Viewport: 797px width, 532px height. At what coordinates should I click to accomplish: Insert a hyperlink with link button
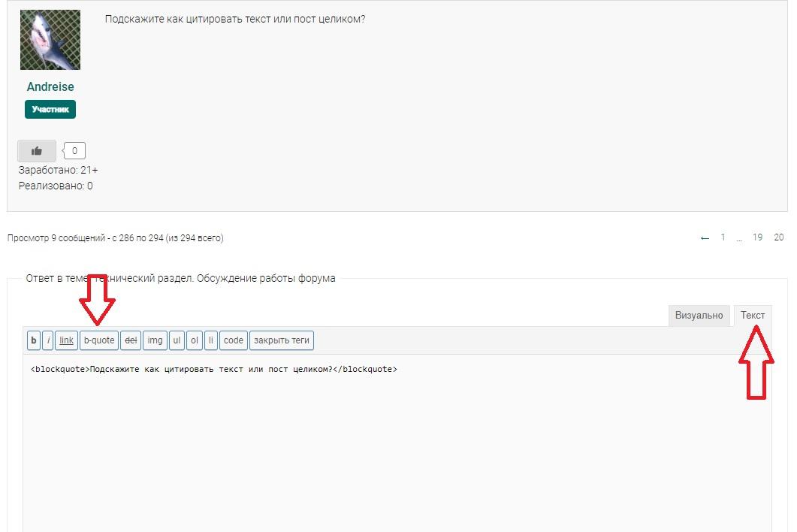coord(67,340)
